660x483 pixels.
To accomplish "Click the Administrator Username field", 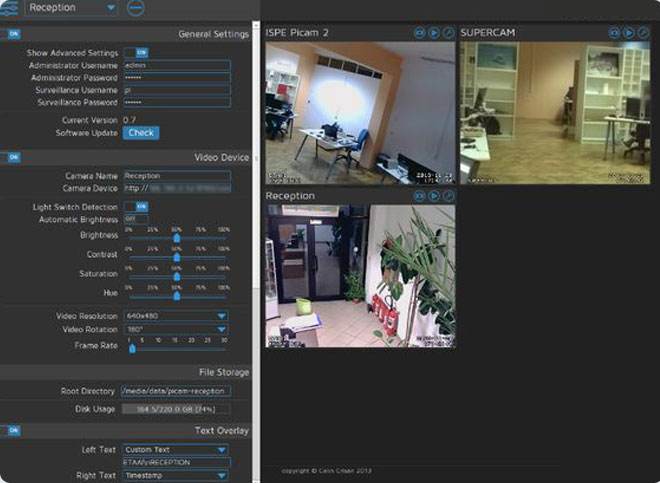I will coord(176,65).
